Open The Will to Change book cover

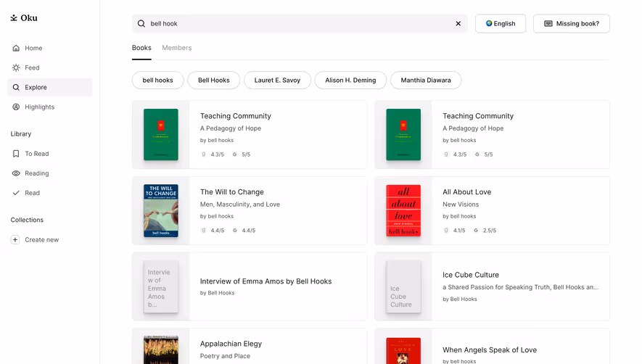point(161,210)
